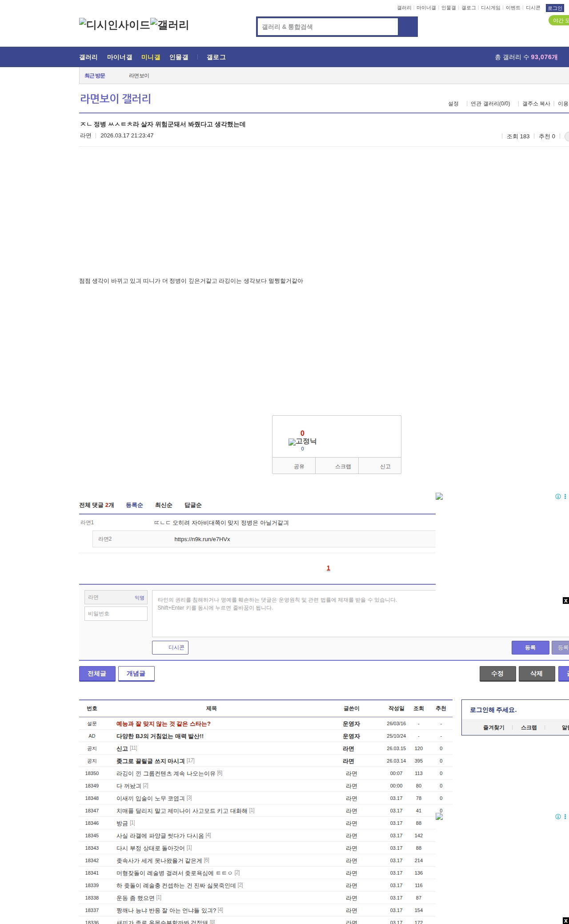Click the 라면 nickname field in comment form
The width and height of the screenshot is (569, 924).
click(116, 597)
